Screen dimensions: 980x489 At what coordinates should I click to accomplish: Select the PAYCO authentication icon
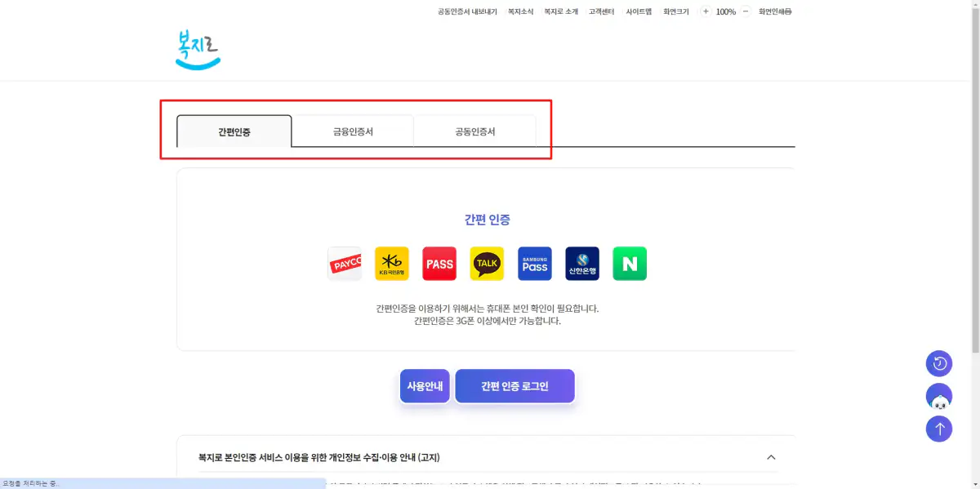[x=345, y=264]
